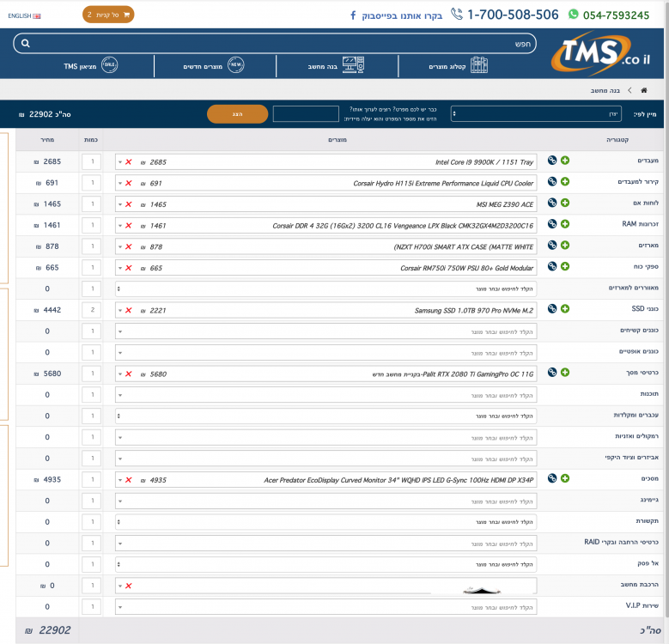Remove Acer Predator monitor selection
Viewport: 669px width, 644px height.
pyautogui.click(x=129, y=480)
